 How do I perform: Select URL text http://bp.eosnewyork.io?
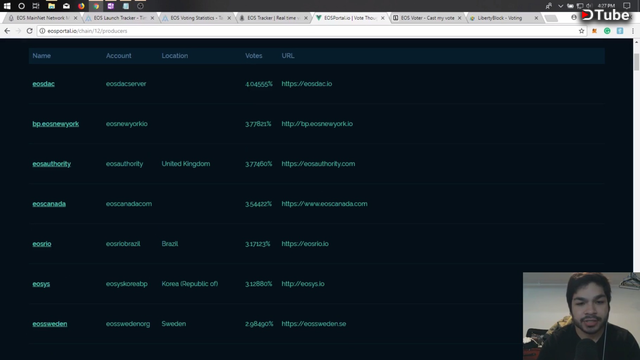(317, 124)
